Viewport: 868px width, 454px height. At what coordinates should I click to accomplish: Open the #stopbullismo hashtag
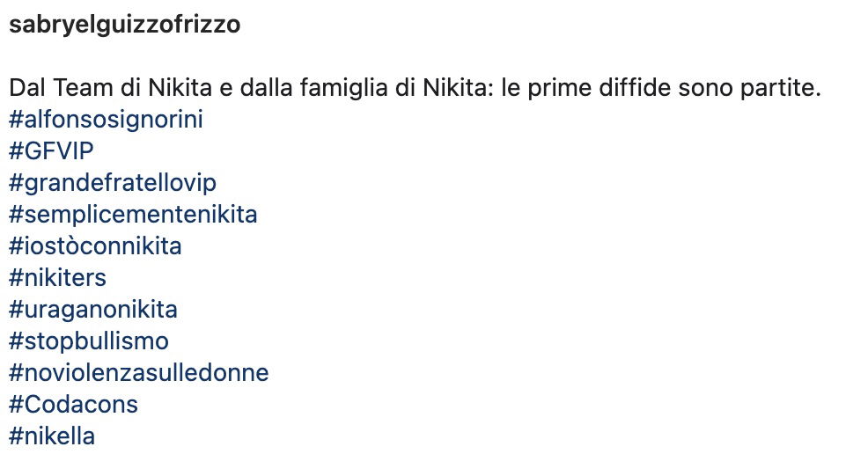tap(89, 341)
